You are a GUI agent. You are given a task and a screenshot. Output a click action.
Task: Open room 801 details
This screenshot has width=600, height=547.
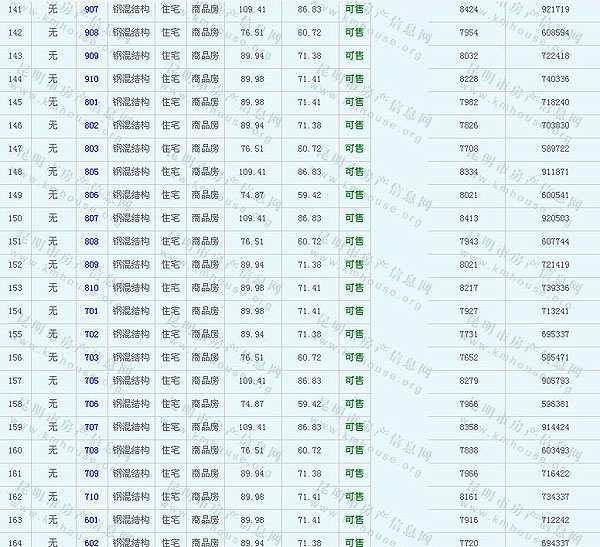91,102
